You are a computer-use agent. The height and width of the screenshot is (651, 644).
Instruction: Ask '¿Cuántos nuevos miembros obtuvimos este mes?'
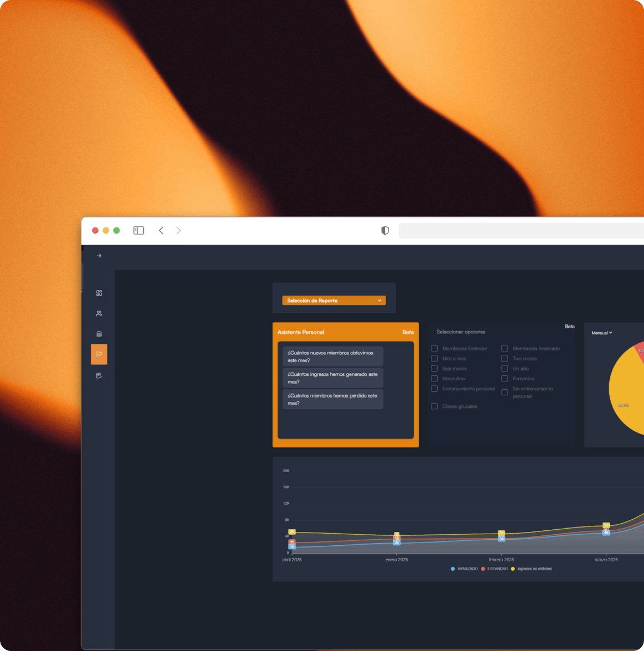point(333,356)
